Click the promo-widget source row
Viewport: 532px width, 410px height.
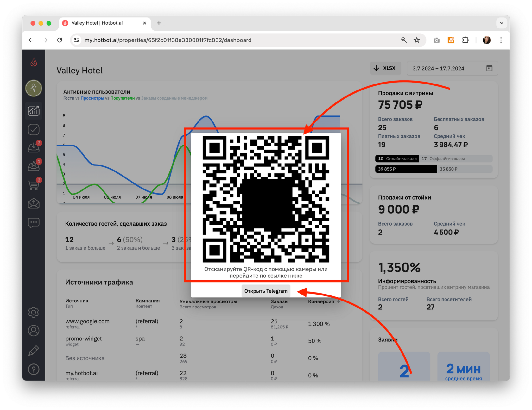[x=203, y=341]
